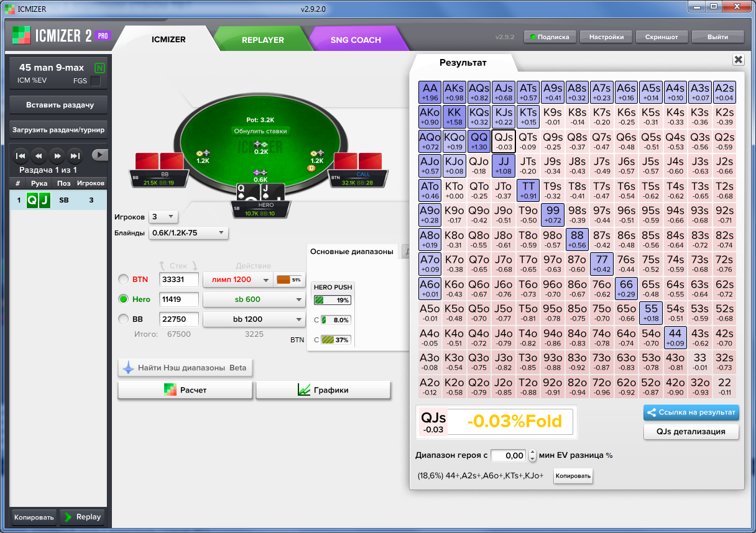756x533 pixels.
Task: Edit min EV difference field 0,00
Action: tap(509, 455)
